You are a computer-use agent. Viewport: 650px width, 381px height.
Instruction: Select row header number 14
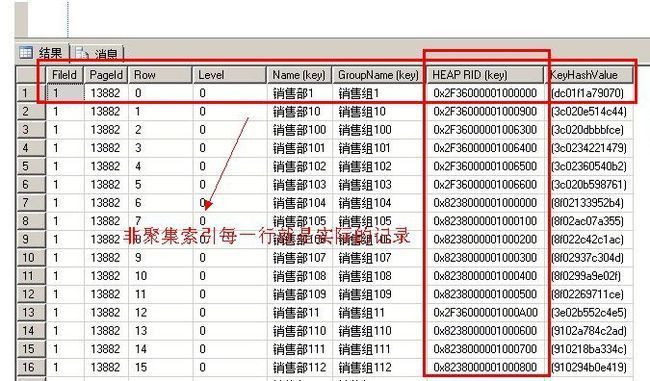pyautogui.click(x=31, y=330)
